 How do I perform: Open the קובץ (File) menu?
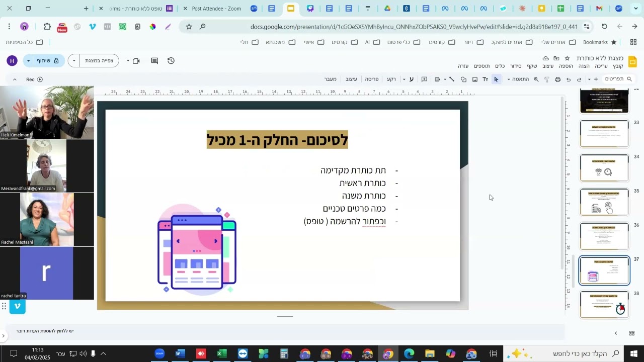tap(618, 66)
